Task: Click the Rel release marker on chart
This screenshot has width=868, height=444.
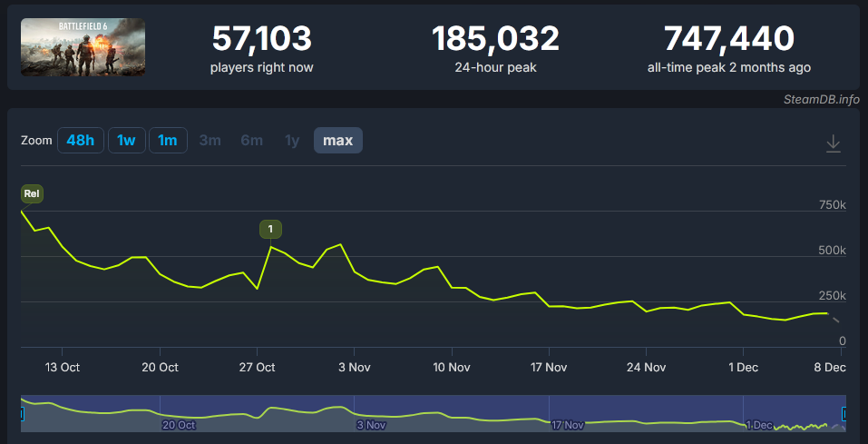Action: (x=32, y=194)
